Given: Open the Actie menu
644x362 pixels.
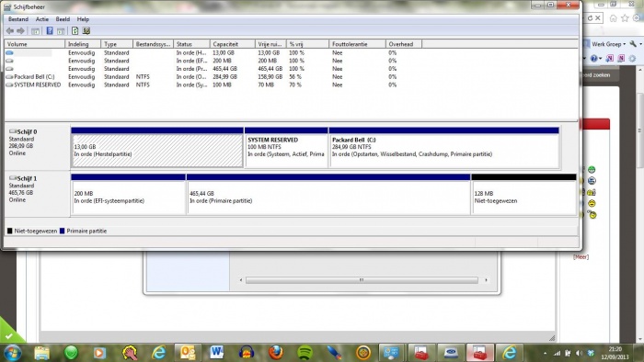Looking at the screenshot, I should pyautogui.click(x=42, y=19).
